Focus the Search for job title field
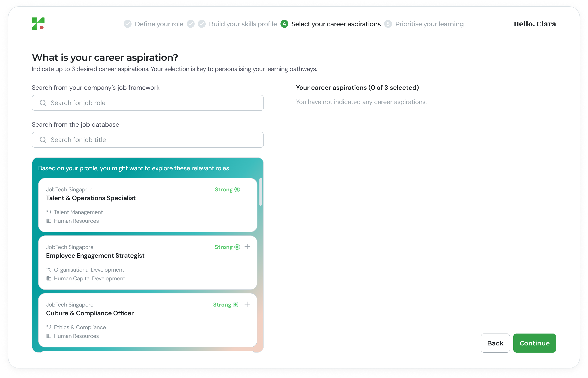Viewport: 588px width, 378px height. tap(152, 140)
